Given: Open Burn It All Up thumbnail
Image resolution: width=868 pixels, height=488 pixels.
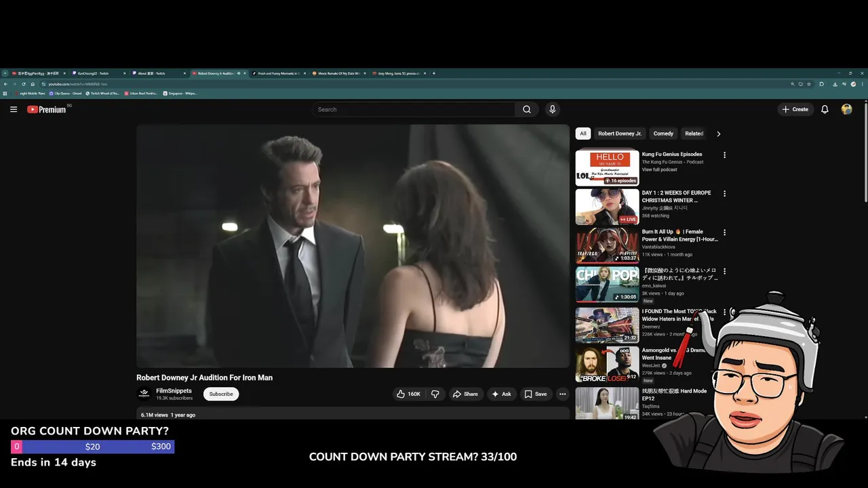Looking at the screenshot, I should pos(607,245).
